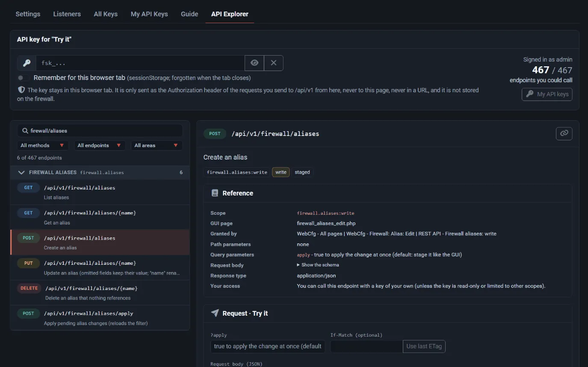Select the aliases/apply endpoint

pos(100,318)
